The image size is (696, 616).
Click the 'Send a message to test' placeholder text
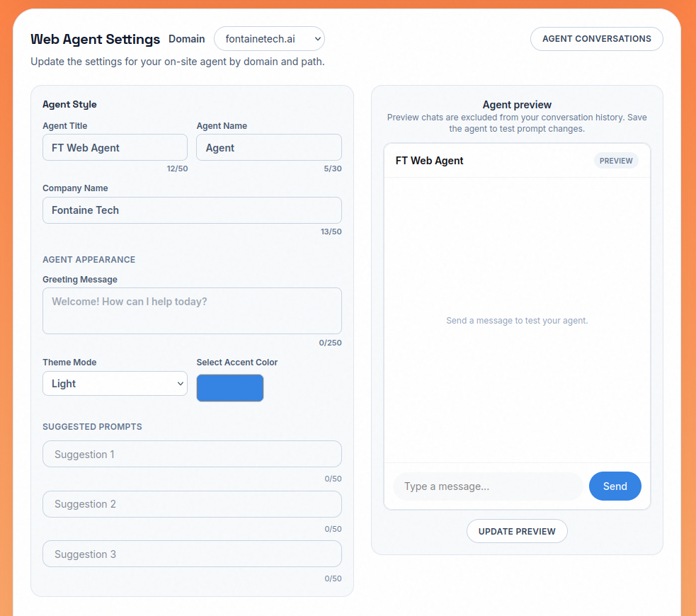pos(517,321)
